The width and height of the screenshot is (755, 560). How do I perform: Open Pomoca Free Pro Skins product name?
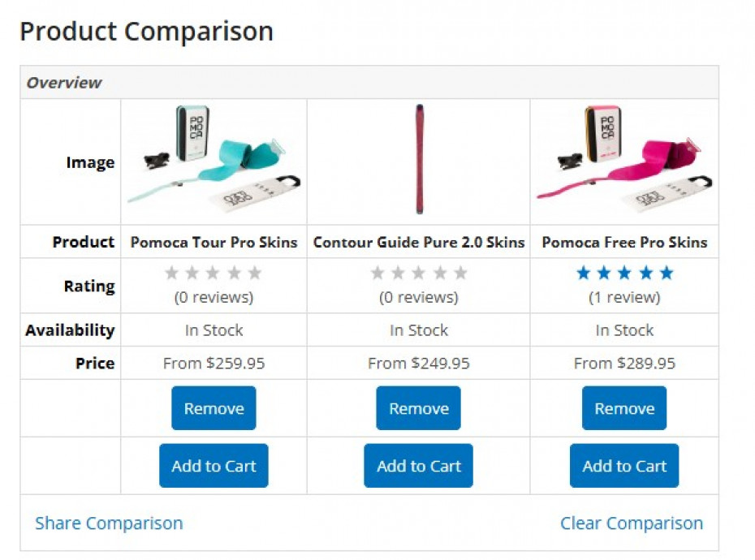click(x=624, y=242)
